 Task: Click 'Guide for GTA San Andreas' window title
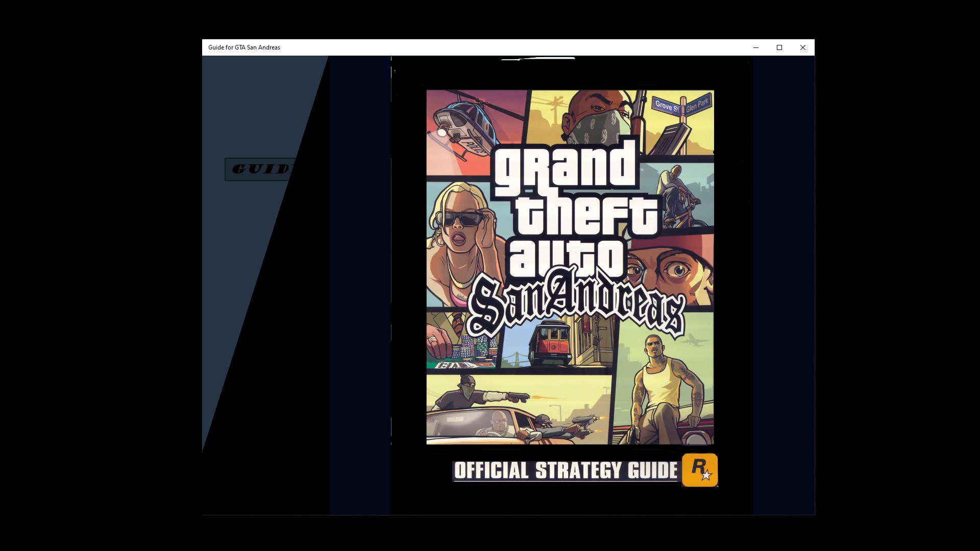(244, 47)
